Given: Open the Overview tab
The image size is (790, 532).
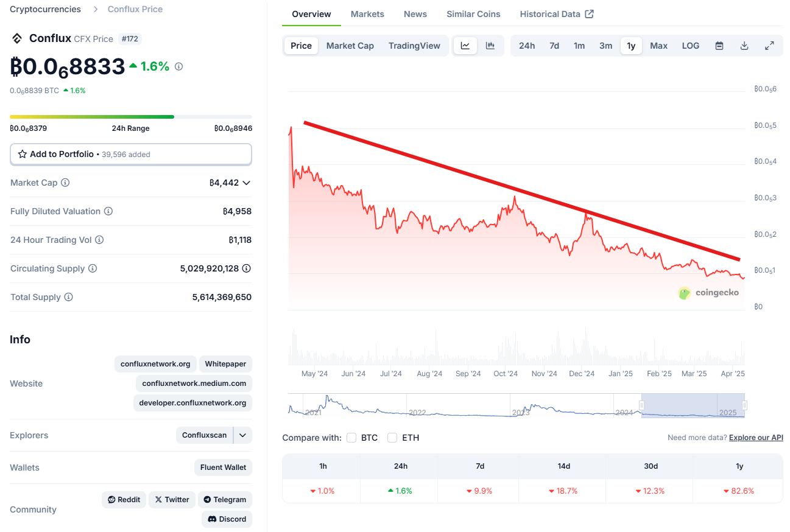Looking at the screenshot, I should (x=311, y=14).
